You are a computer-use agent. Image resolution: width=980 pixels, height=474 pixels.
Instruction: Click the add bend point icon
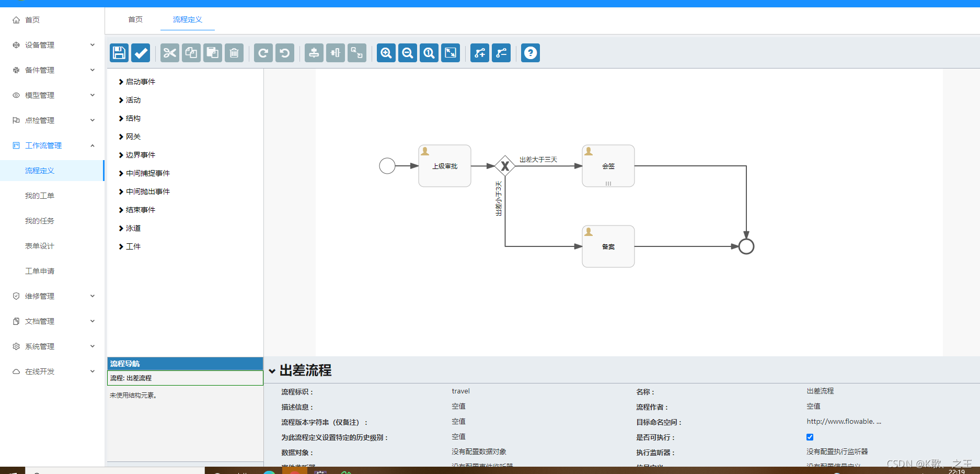coord(480,53)
